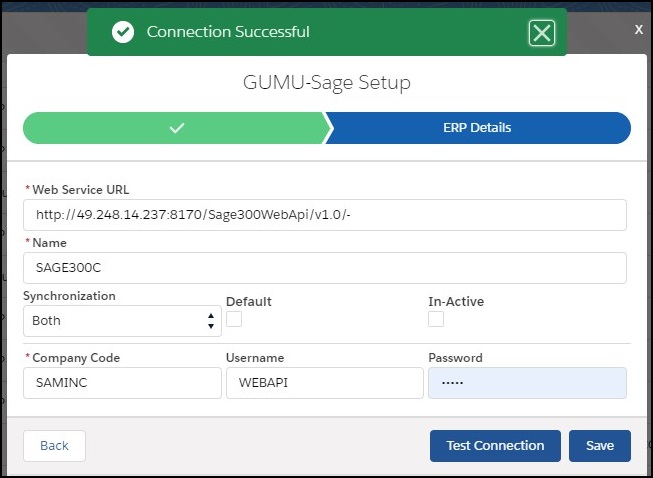653x478 pixels.
Task: Save the ERP configuration
Action: click(600, 446)
